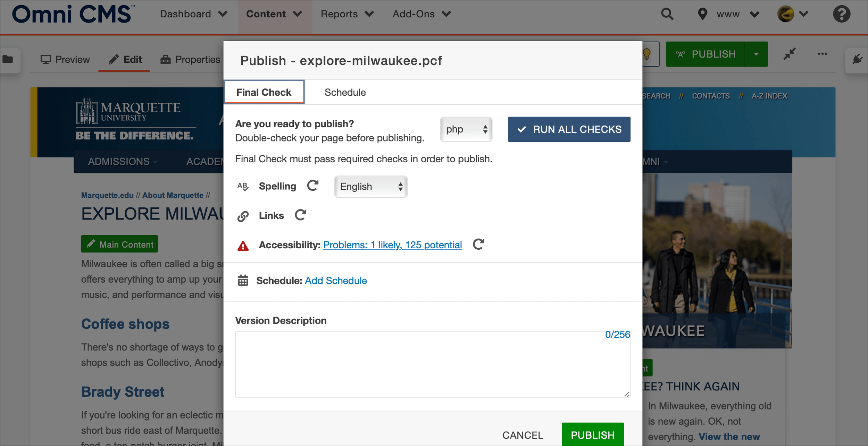Expand the green Publish button dropdown arrow
This screenshot has height=446, width=868.
click(x=756, y=54)
